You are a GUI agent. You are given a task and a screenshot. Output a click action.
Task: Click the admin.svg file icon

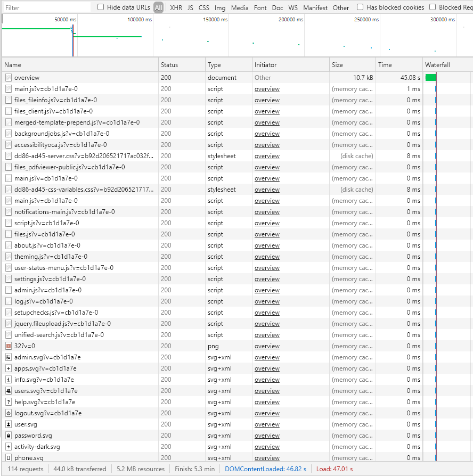click(x=9, y=357)
